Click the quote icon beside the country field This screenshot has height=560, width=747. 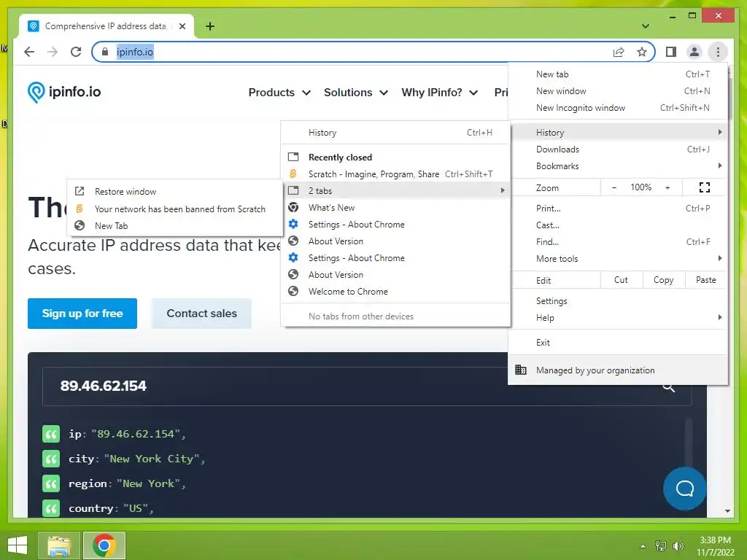pyautogui.click(x=51, y=508)
